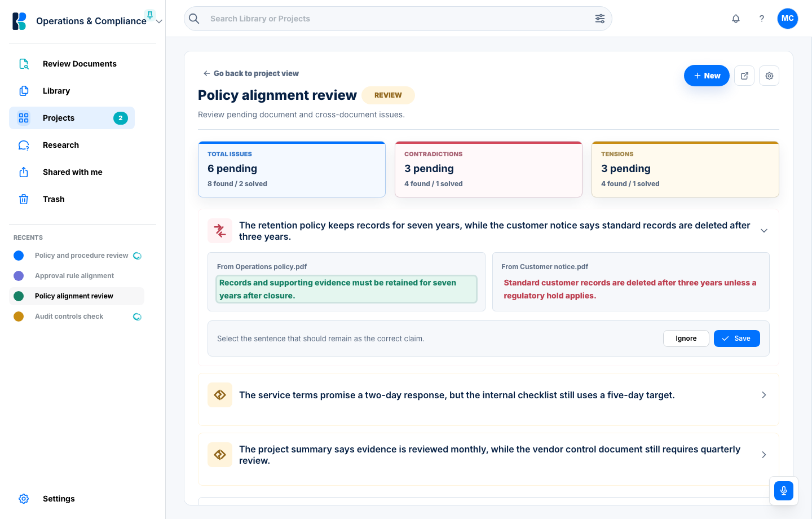
Task: Click the Ignore button
Action: [x=686, y=338]
